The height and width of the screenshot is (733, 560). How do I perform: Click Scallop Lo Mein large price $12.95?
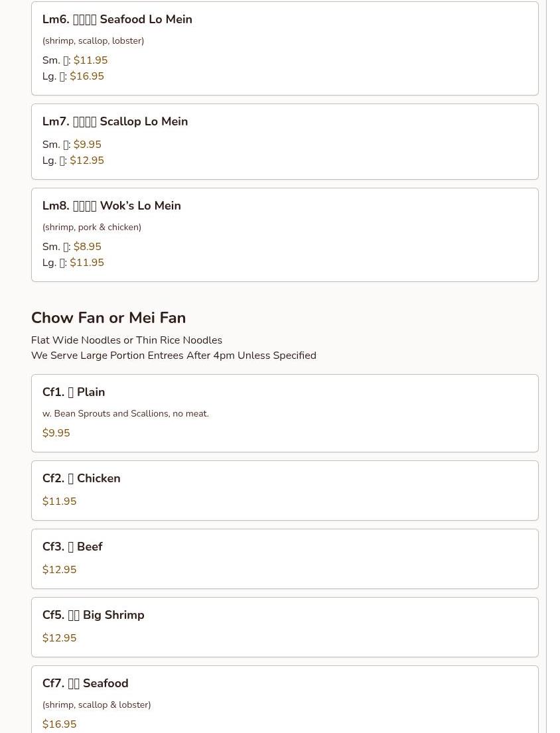pos(87,161)
